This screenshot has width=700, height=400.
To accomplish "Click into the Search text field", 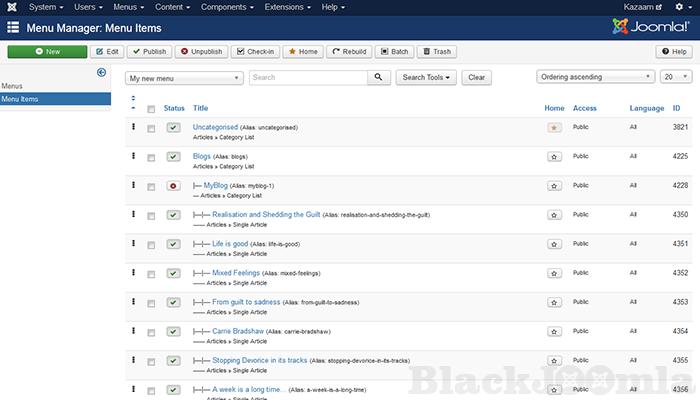I will tap(308, 77).
